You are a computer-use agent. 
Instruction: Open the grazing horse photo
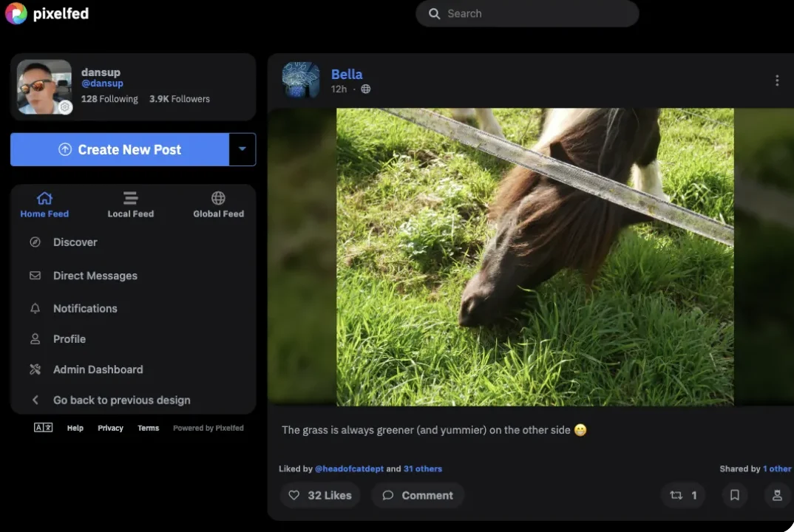[535, 256]
